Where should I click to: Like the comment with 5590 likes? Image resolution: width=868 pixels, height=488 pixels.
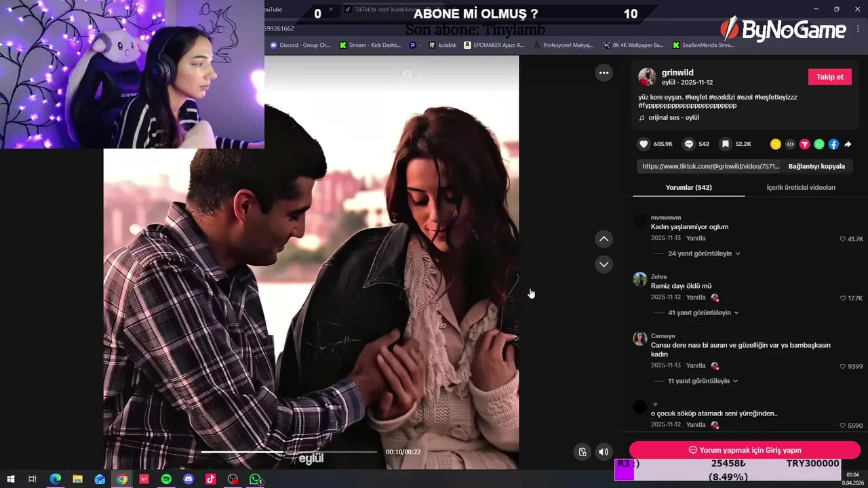(843, 426)
